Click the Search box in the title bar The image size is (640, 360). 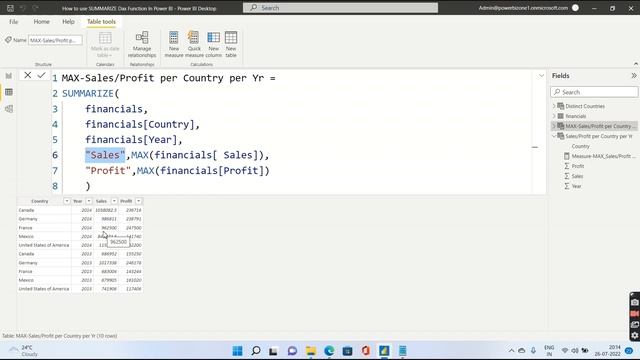coord(340,8)
